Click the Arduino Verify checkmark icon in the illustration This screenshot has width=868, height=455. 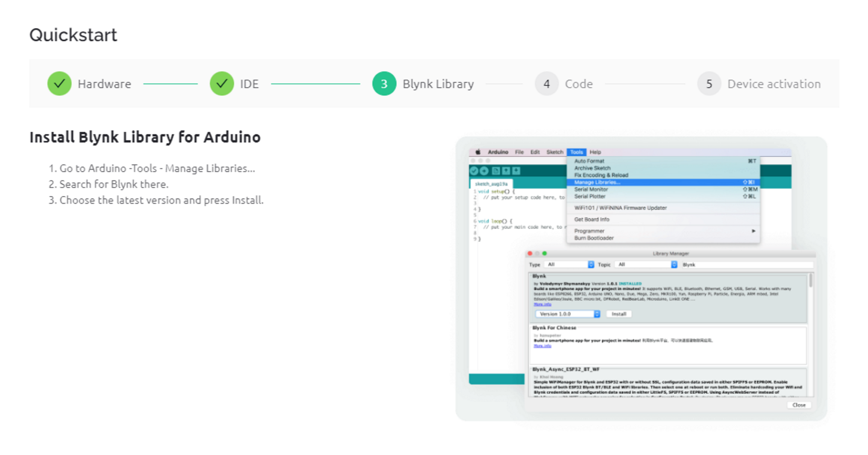474,171
